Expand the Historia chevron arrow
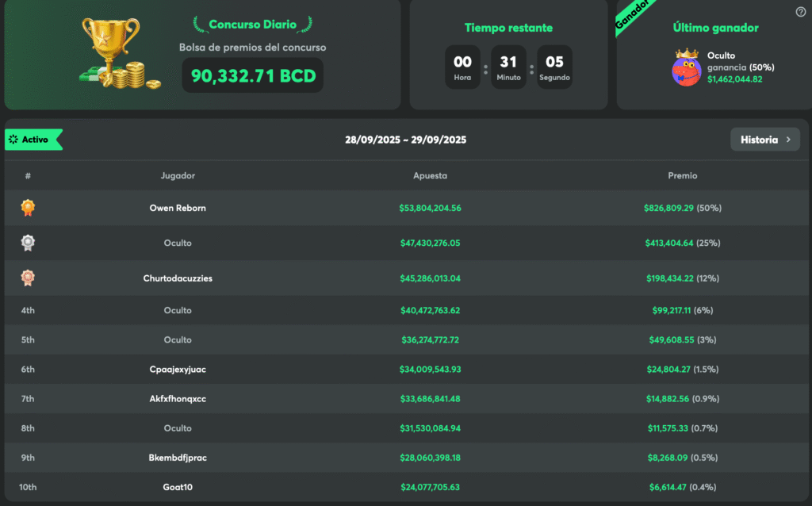 pyautogui.click(x=788, y=140)
